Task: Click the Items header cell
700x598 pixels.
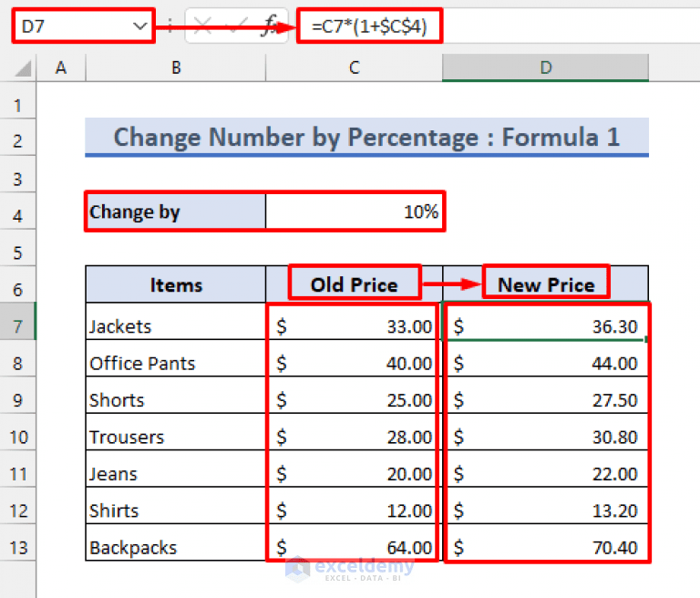Action: (x=175, y=284)
